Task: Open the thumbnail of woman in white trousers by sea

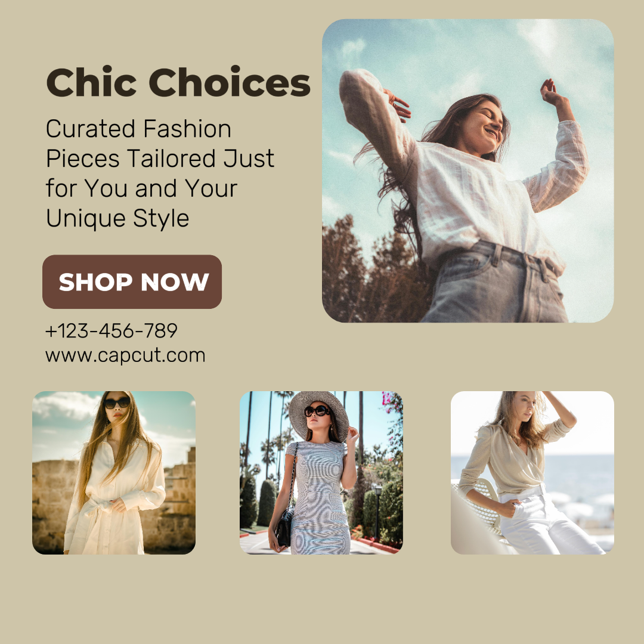Action: [532, 473]
